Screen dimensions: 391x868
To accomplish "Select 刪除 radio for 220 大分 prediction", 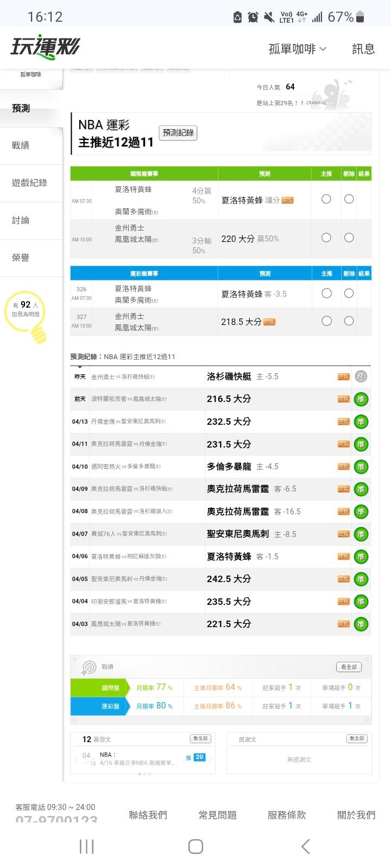I will point(349,238).
